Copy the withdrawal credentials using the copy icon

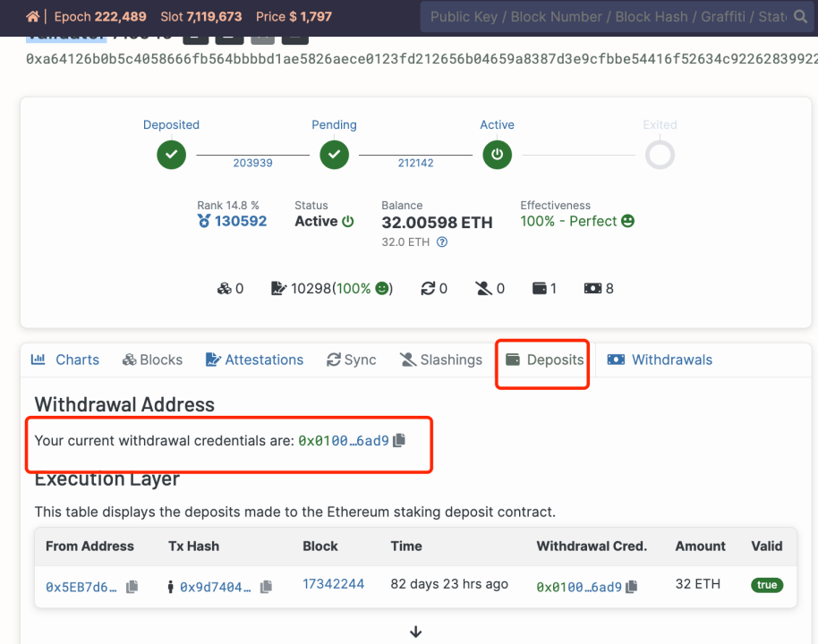pyautogui.click(x=397, y=440)
